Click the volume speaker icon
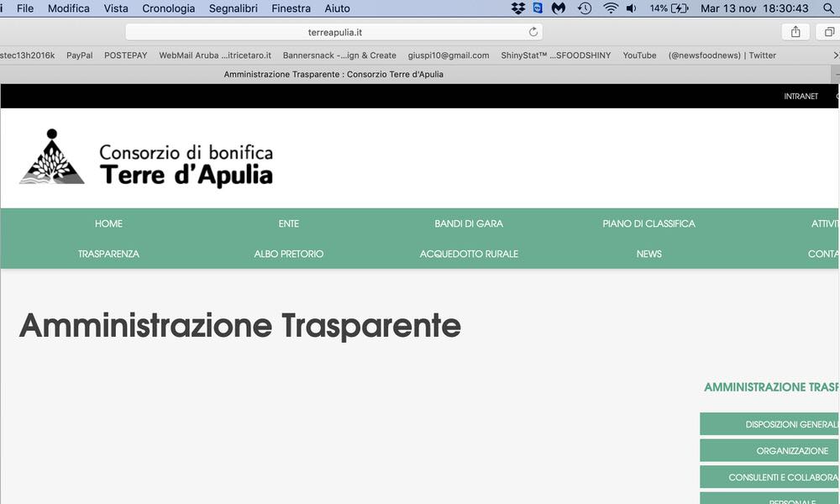 click(x=632, y=8)
